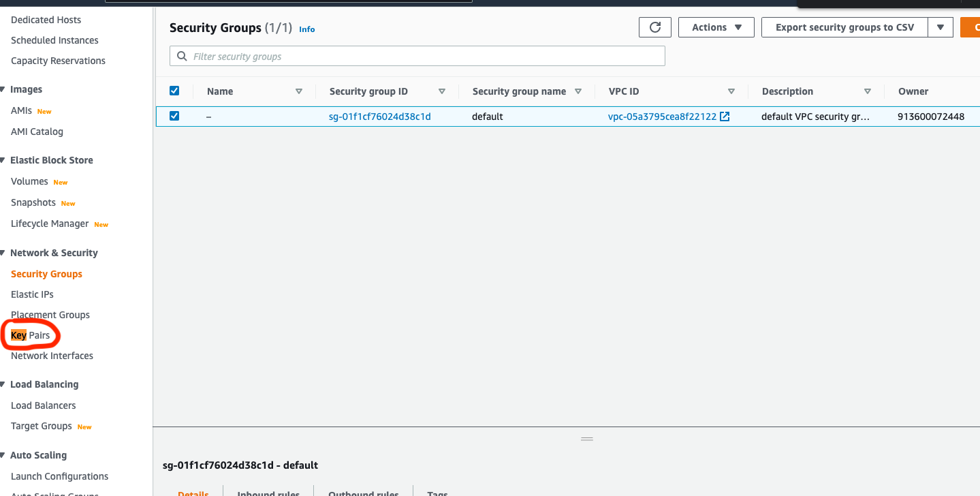Viewport: 980px width, 496px height.
Task: Open the export CSV options arrow
Action: point(940,27)
